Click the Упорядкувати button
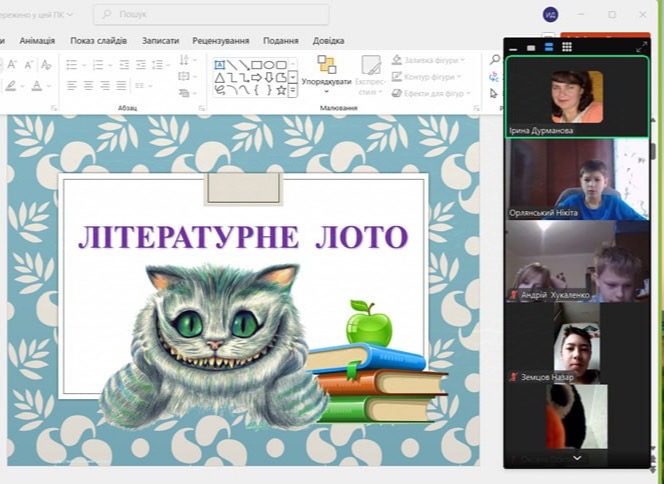Image resolution: width=664 pixels, height=484 pixels. click(x=326, y=75)
